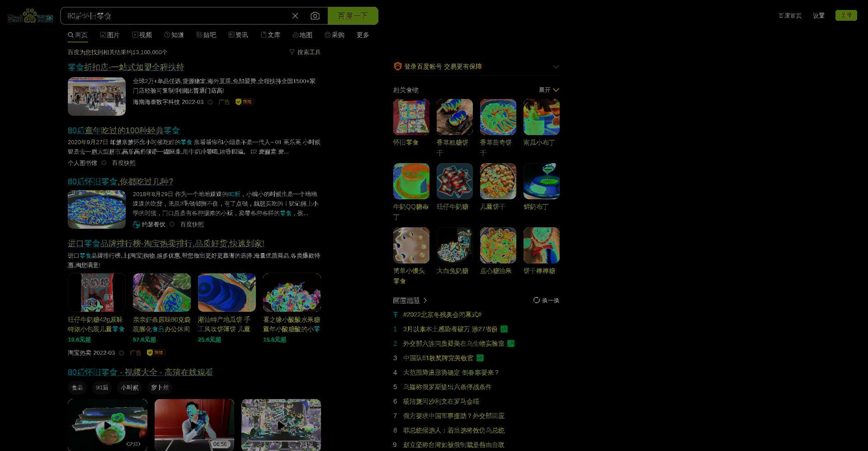Open 鲜奶布丁 related food image

pyautogui.click(x=542, y=181)
